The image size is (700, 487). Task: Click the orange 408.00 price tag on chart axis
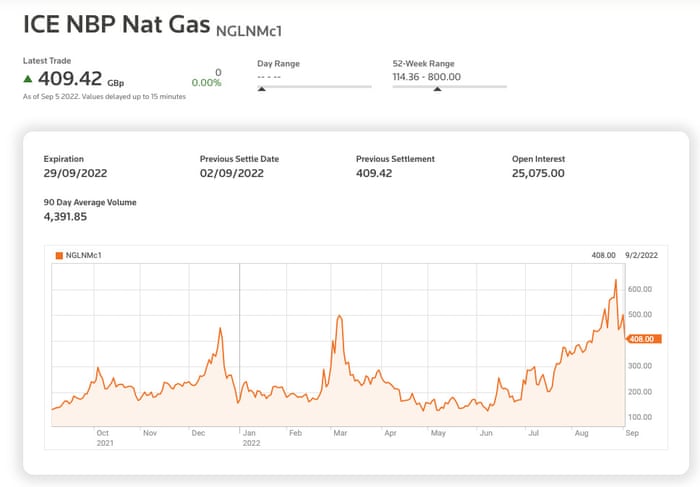(x=641, y=339)
